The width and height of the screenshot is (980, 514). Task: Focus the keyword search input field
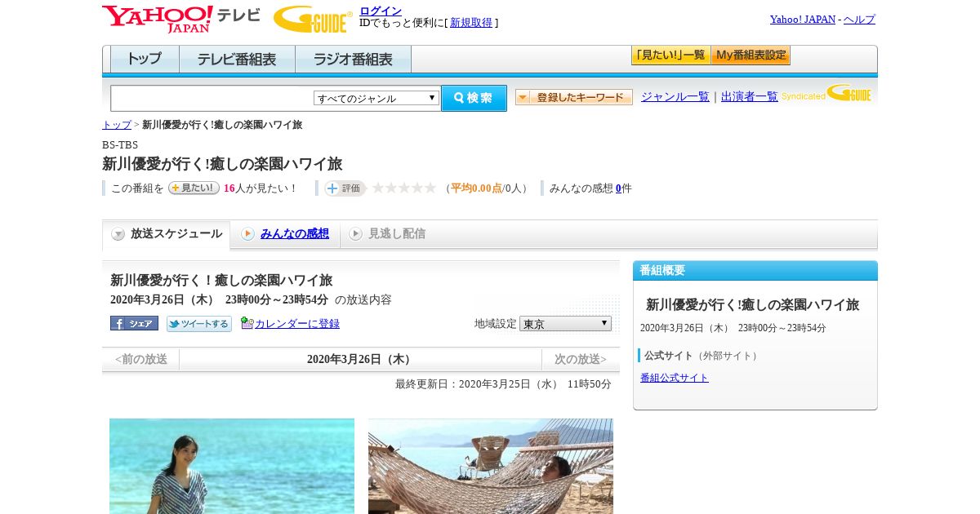coord(212,98)
